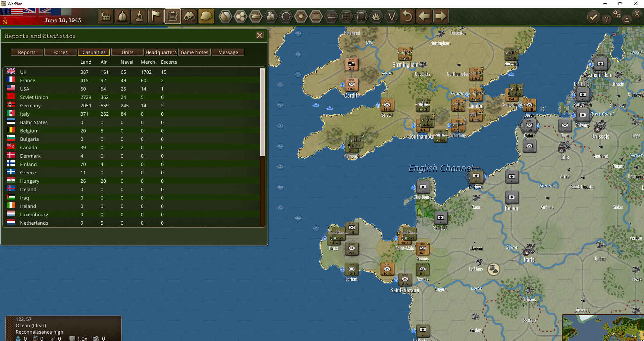Select the German unit at Saint-Lô
The height and width of the screenshot is (341, 644).
pos(440,218)
